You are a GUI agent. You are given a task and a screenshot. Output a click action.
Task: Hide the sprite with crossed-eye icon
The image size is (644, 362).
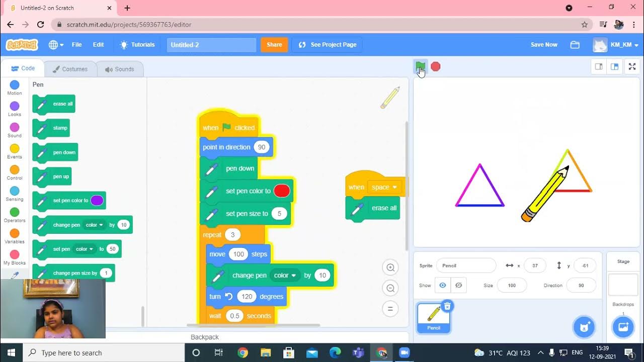coord(458,285)
